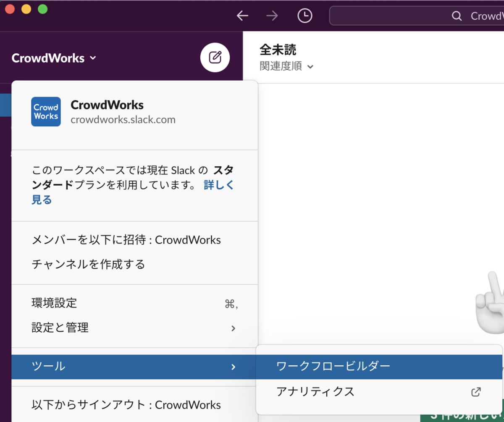504x422 pixels.
Task: Open the 関連度順 sort dropdown
Action: pos(286,66)
